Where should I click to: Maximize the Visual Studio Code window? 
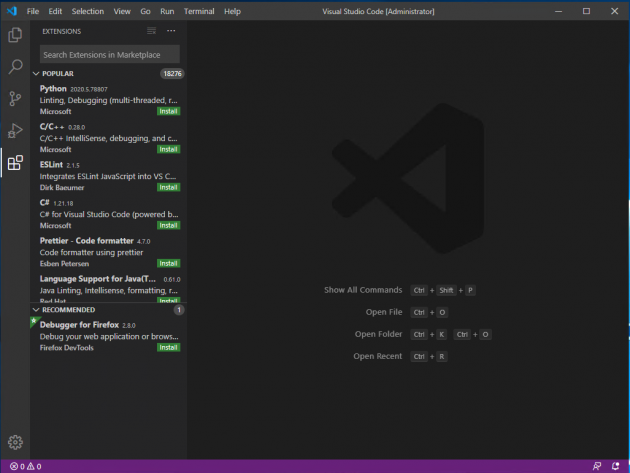click(586, 11)
